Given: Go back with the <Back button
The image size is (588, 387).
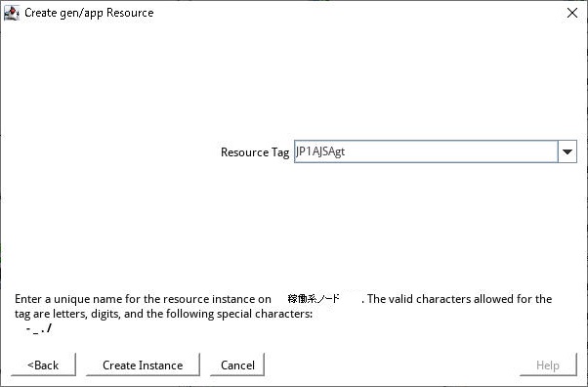Looking at the screenshot, I should tap(43, 365).
